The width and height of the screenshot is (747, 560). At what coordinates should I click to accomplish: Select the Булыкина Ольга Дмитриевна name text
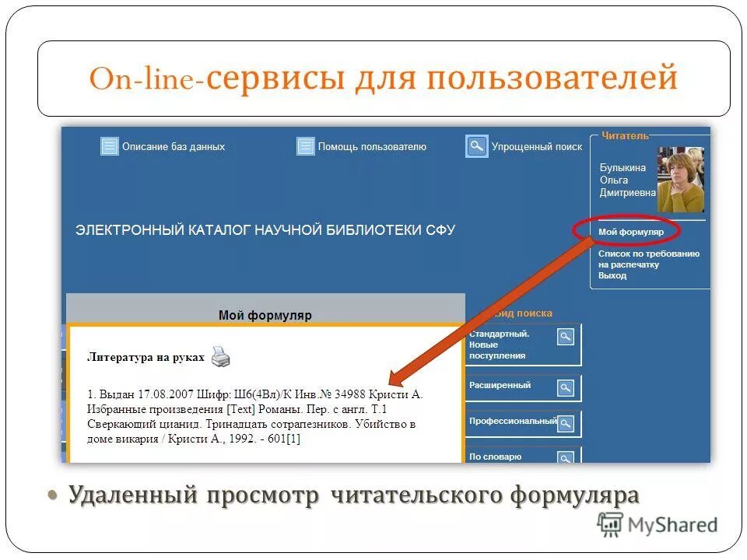click(627, 179)
